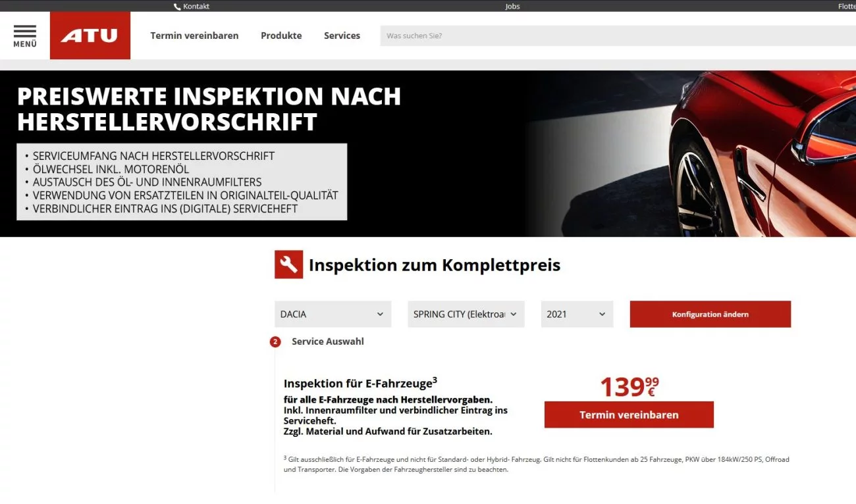The width and height of the screenshot is (856, 504).
Task: Click the red wrench inspection icon
Action: point(289,265)
